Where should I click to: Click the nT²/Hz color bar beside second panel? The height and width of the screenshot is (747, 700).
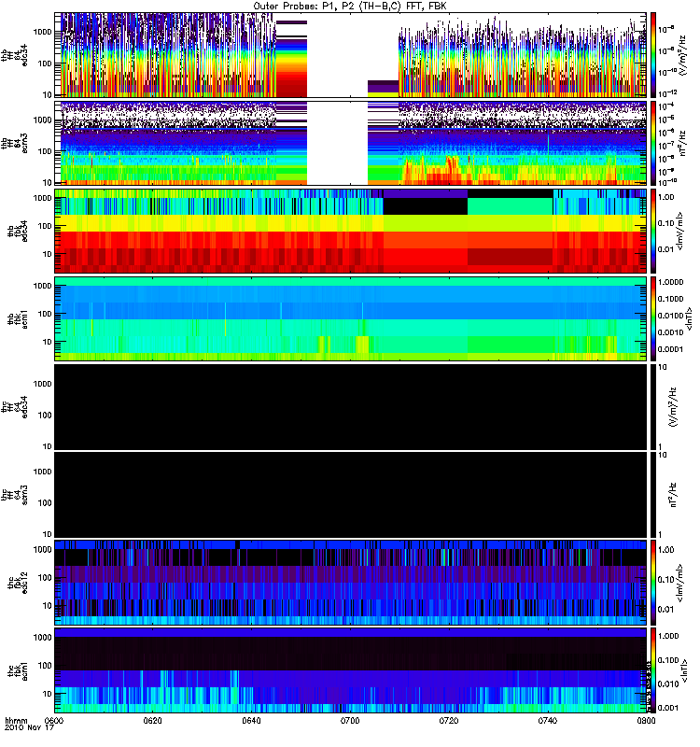coord(653,143)
